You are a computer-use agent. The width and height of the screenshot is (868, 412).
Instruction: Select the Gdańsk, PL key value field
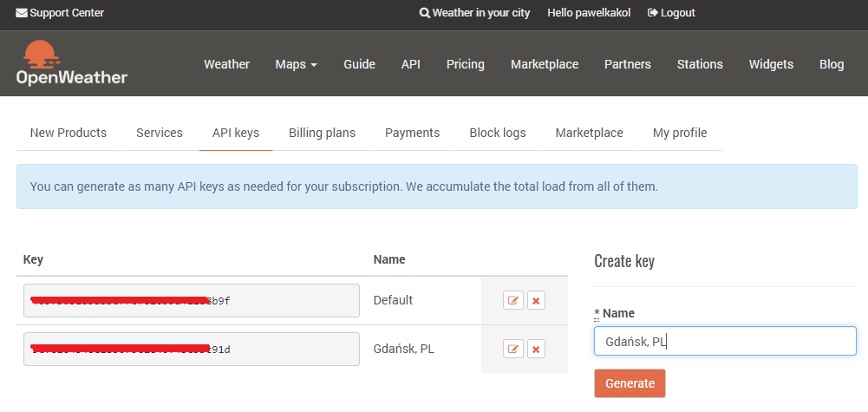pos(191,350)
